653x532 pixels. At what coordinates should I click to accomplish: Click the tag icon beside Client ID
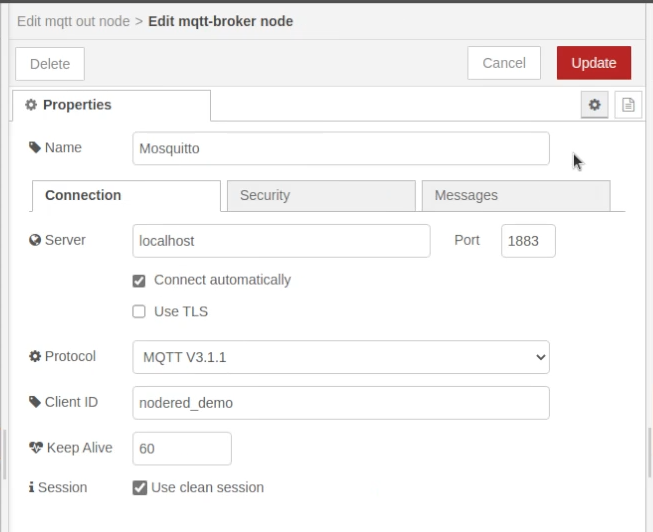point(35,402)
